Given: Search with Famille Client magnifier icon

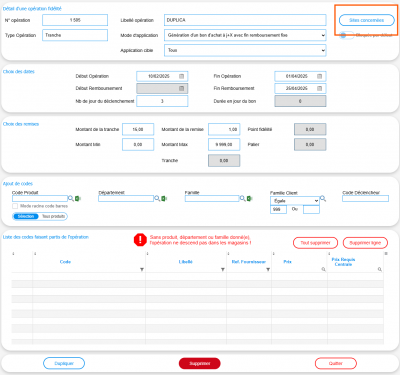Looking at the screenshot, I should (x=323, y=199).
